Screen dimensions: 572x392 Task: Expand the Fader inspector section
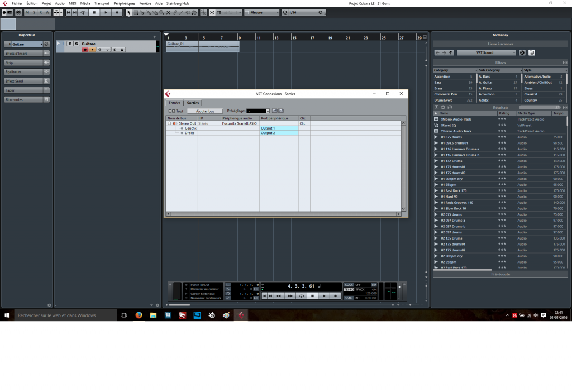tap(27, 90)
